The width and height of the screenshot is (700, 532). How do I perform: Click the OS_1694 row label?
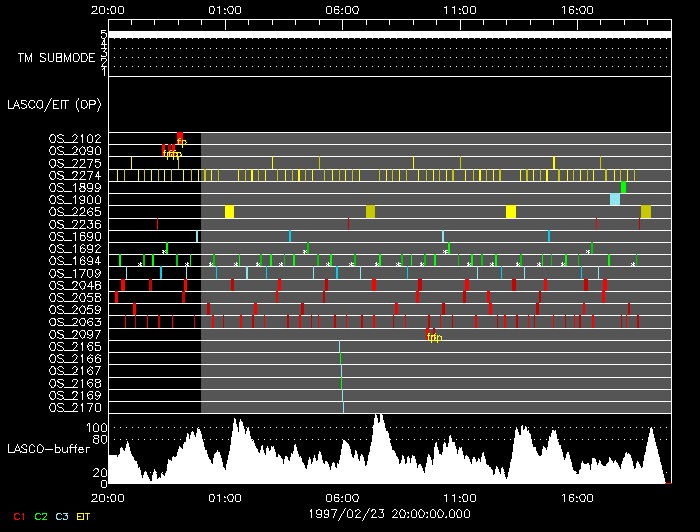point(74,260)
